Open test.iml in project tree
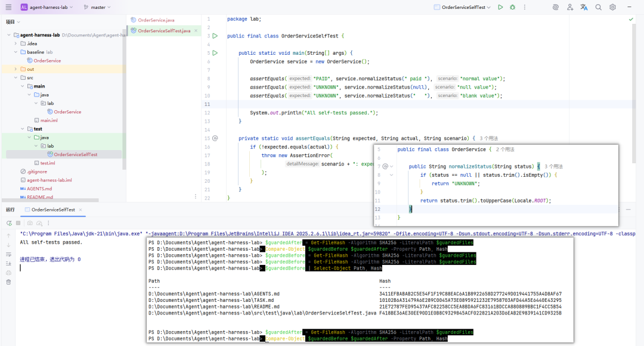 tap(44, 163)
